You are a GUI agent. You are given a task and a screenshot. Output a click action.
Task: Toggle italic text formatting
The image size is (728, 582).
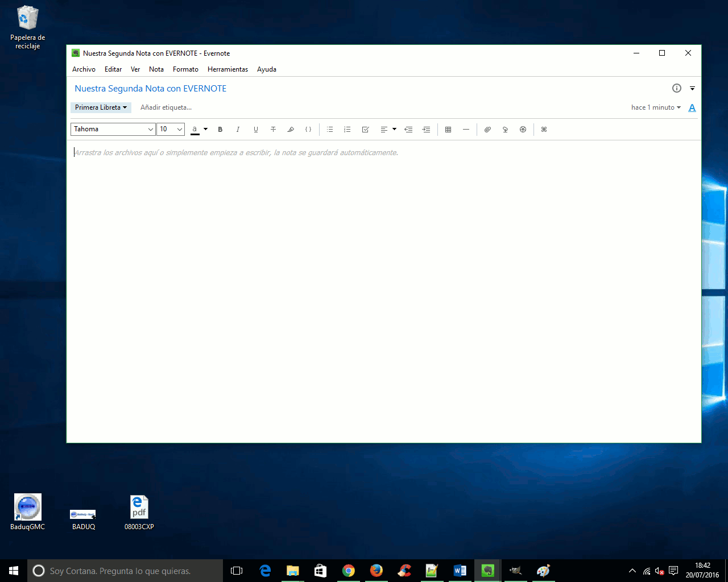238,130
